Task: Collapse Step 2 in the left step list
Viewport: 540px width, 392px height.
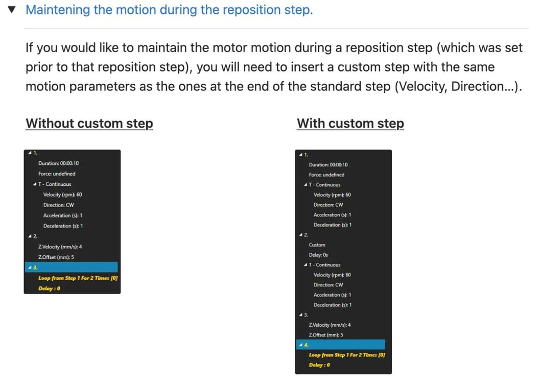Action: coord(30,236)
